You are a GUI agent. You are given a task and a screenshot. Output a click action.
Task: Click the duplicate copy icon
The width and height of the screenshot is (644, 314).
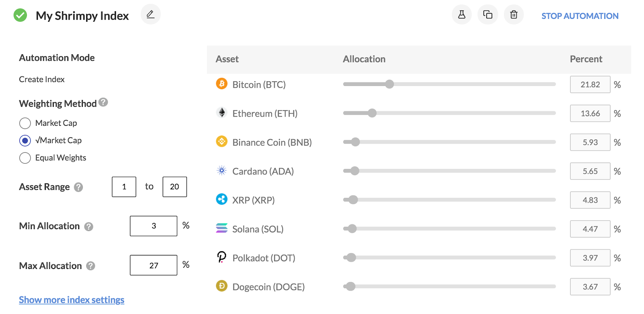click(x=488, y=15)
